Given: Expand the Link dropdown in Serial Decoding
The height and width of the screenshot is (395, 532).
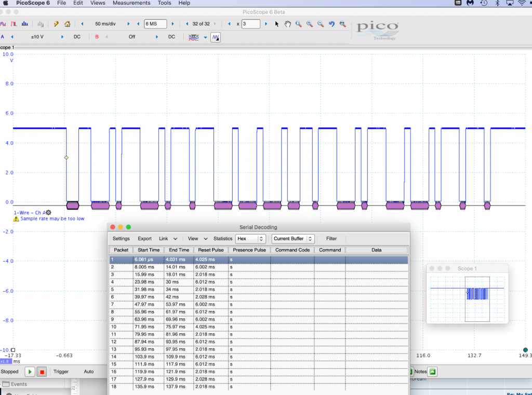Looking at the screenshot, I should 175,239.
